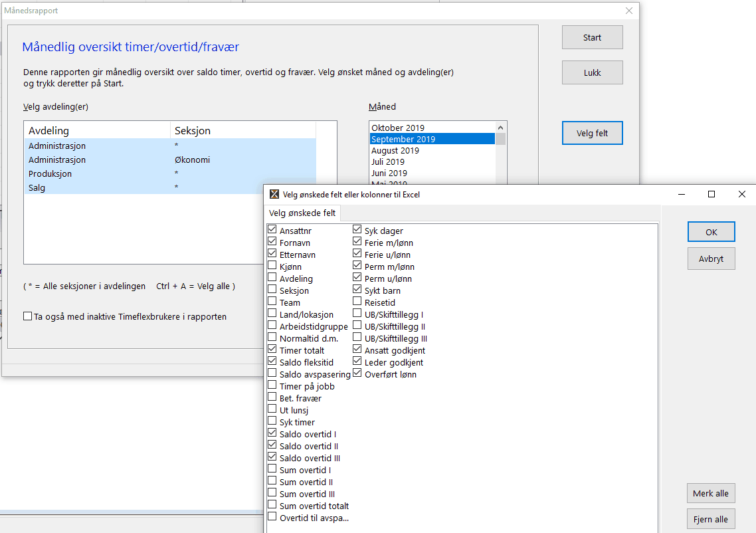Click Avbryt in field dialog
756x533 pixels.
point(711,259)
